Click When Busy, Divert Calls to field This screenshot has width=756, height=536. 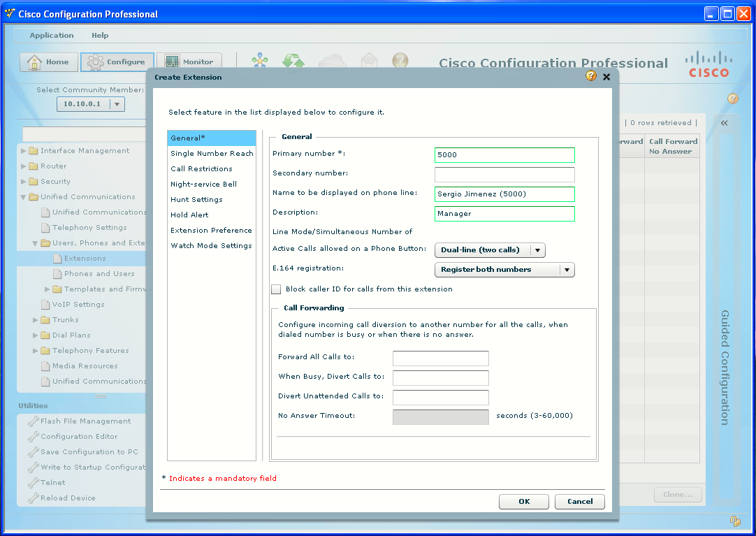pos(441,378)
